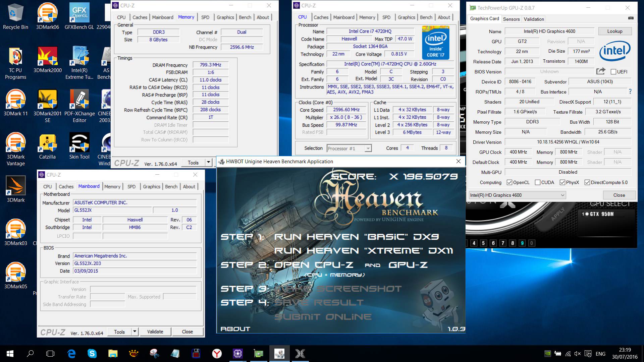This screenshot has width=644, height=362.
Task: Open Catzilla benchmark desktop shortcut
Action: point(47,146)
